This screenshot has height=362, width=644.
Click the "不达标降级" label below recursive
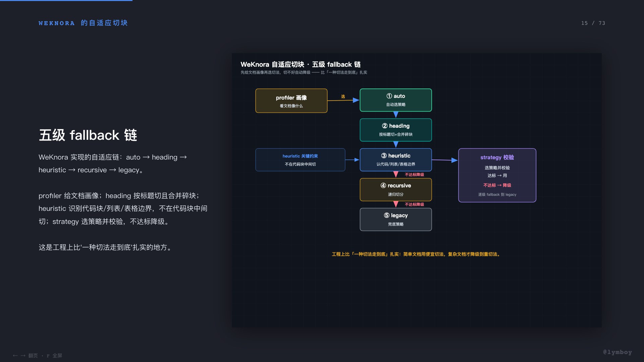(414, 204)
